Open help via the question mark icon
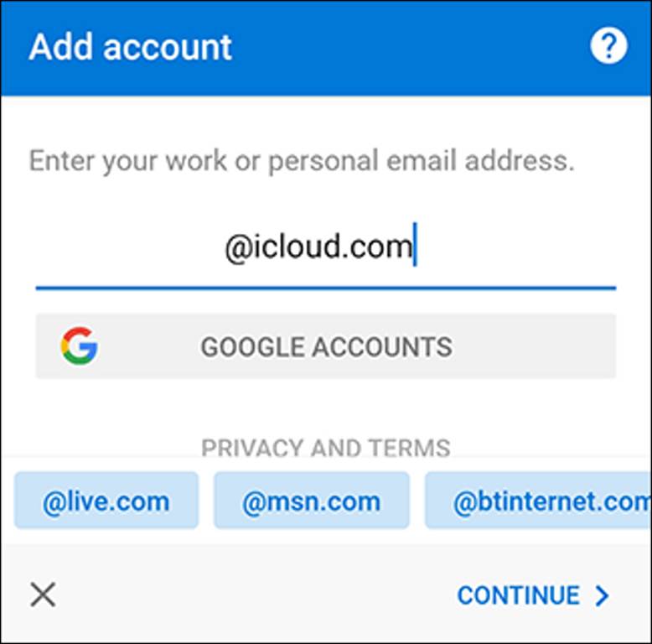The image size is (652, 644). (x=608, y=46)
